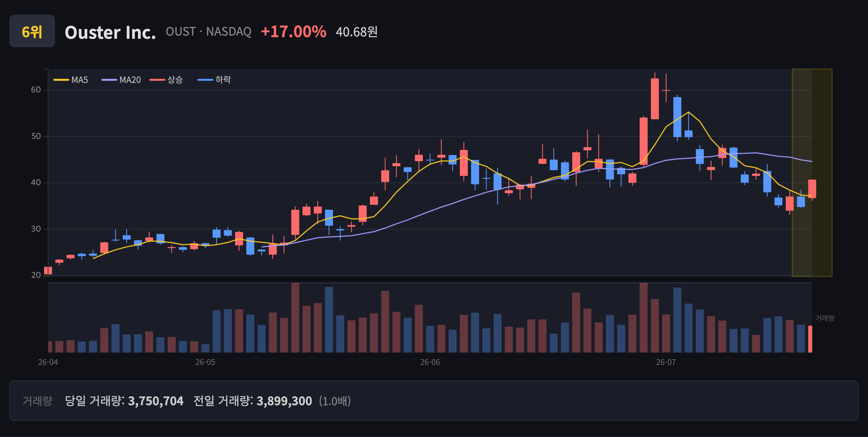Image resolution: width=868 pixels, height=437 pixels.
Task: Click the 26-06 date axis label
Action: [430, 362]
